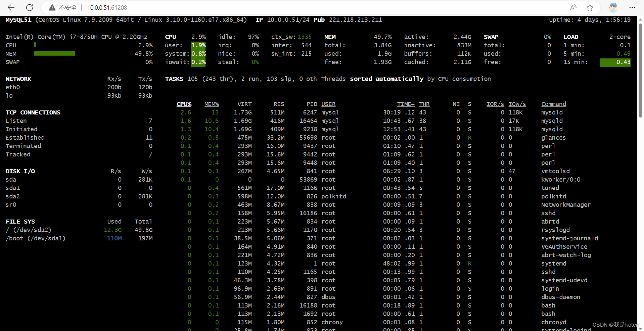The width and height of the screenshot is (644, 331).
Task: Click the abrt-watch-log process command
Action: pos(566,255)
